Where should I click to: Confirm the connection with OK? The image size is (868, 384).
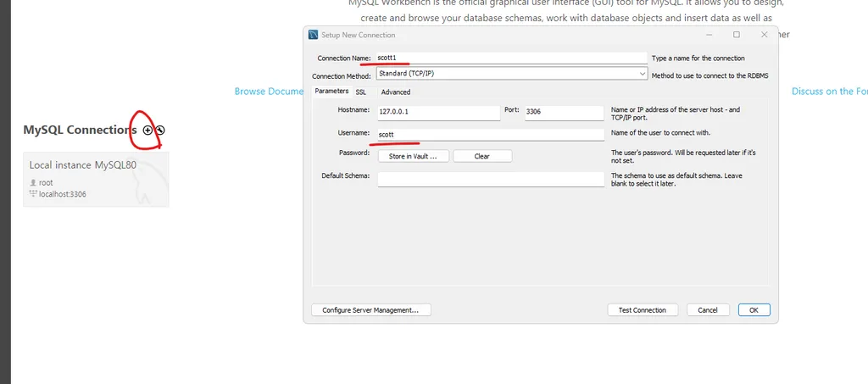coord(754,310)
